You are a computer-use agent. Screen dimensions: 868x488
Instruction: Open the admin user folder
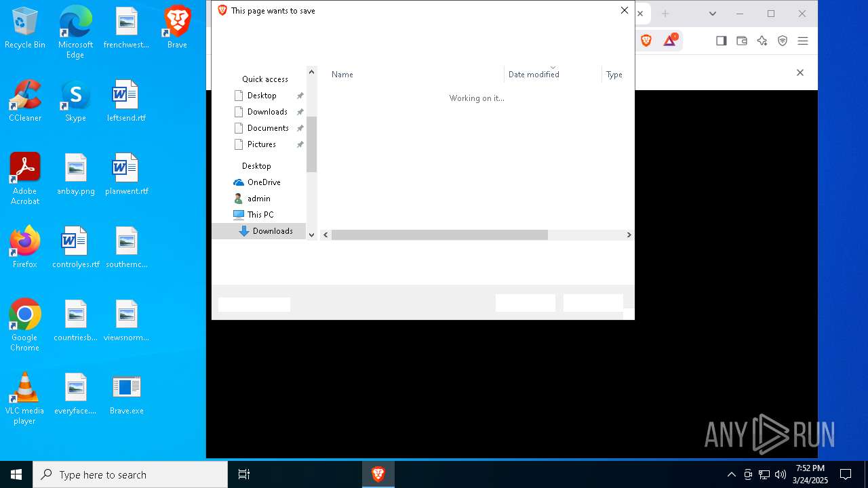click(258, 199)
